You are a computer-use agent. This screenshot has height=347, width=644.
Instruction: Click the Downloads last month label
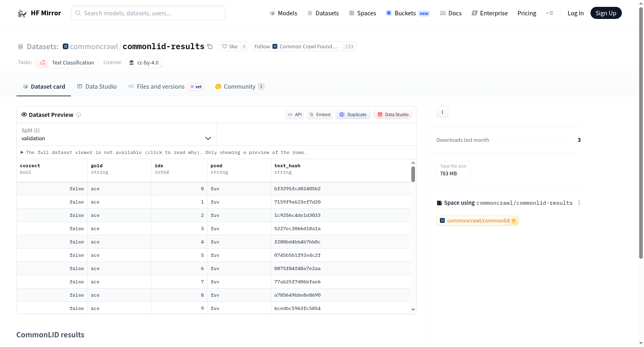pos(463,140)
